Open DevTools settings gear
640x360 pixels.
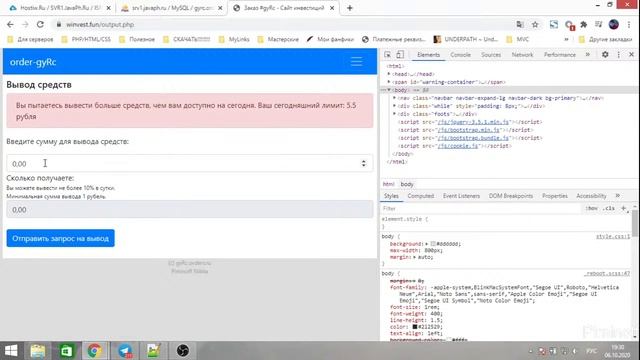605,54
